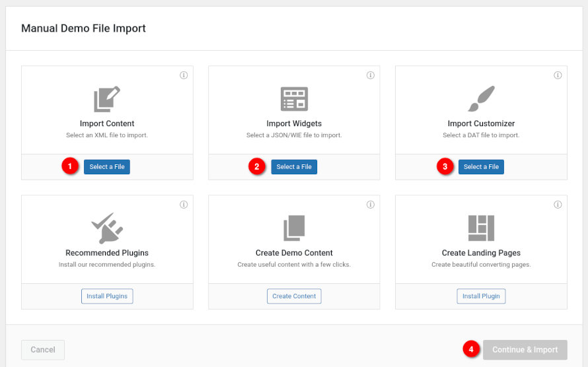Select a File for Import Widgets
The image size is (588, 367).
coord(294,166)
